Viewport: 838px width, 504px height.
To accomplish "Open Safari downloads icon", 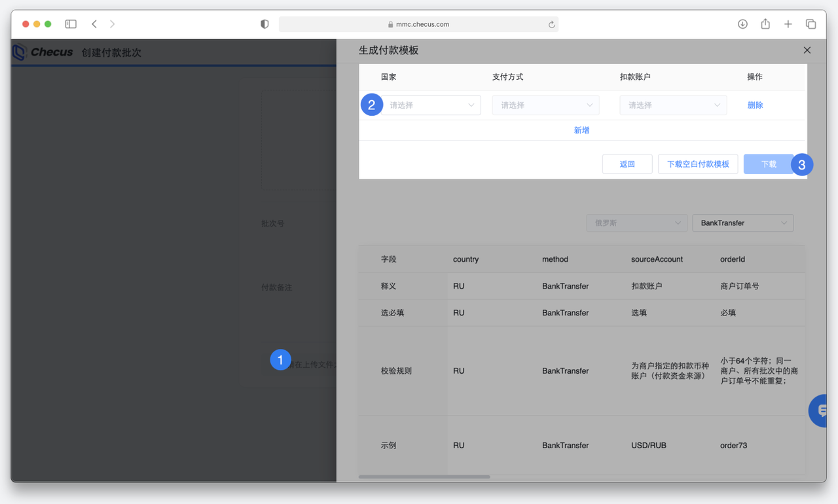I will 742,24.
